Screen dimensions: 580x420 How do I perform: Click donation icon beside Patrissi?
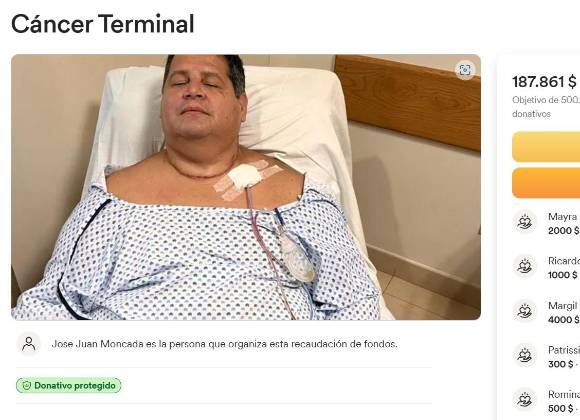tap(525, 356)
